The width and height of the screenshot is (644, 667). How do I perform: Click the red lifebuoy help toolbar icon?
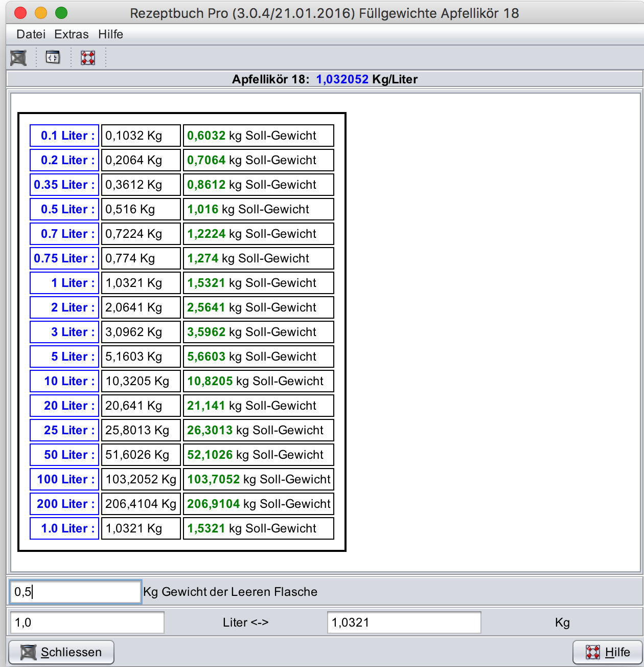click(88, 58)
